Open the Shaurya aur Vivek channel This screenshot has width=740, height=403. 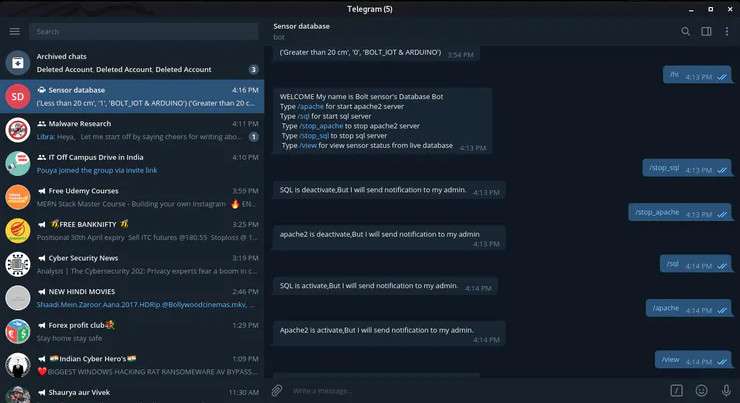click(x=132, y=393)
